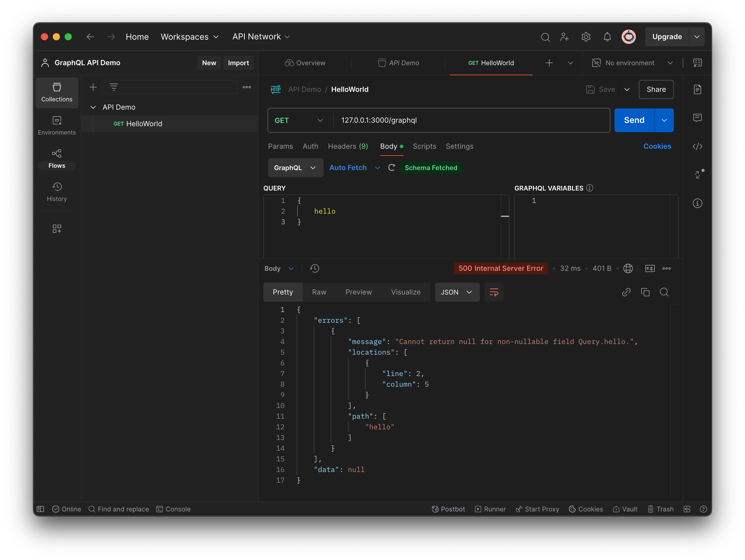Switch to the Headers tab
745x560 pixels.
[348, 146]
